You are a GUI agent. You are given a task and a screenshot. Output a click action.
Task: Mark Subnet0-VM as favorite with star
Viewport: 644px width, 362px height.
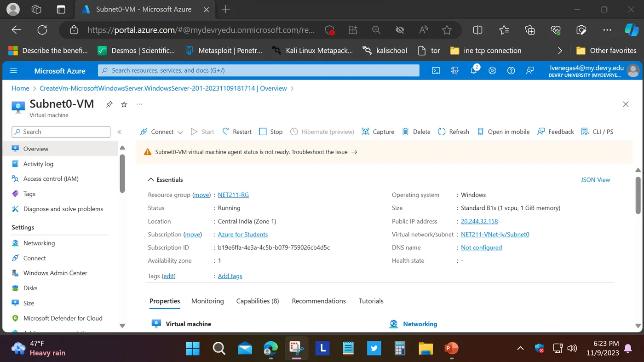(124, 104)
